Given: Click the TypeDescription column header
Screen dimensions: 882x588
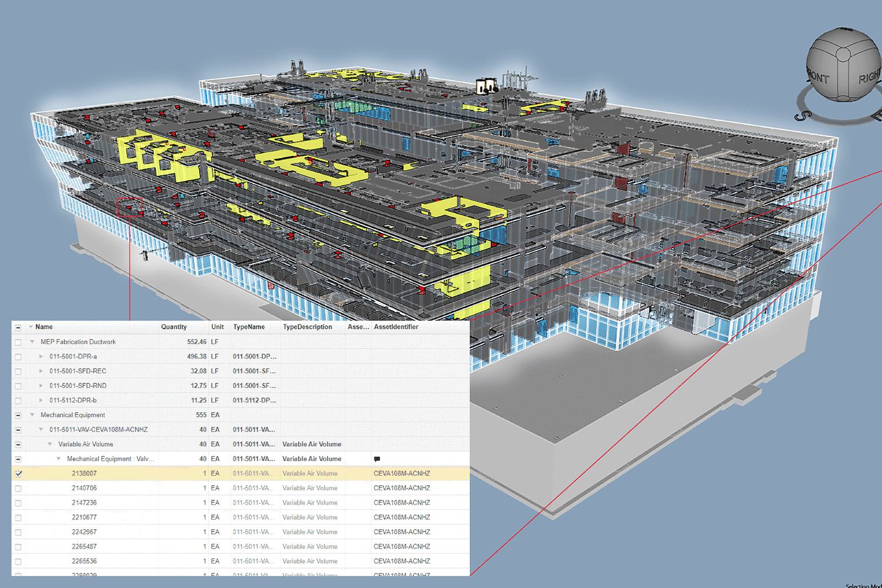Looking at the screenshot, I should point(308,327).
